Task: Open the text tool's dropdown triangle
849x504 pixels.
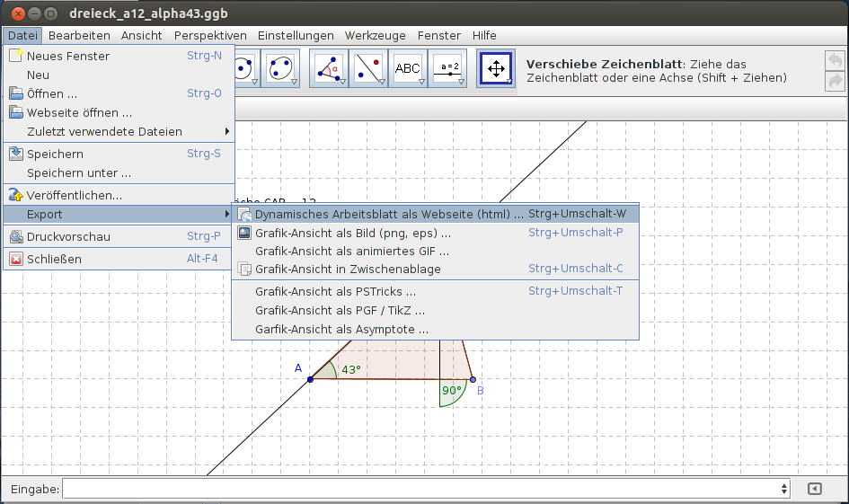Action: [x=421, y=82]
